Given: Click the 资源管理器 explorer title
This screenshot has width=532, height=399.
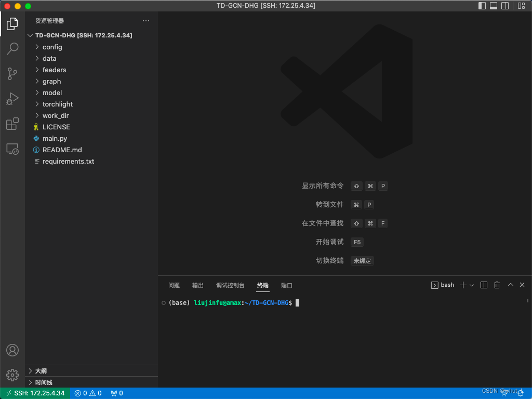Looking at the screenshot, I should point(49,21).
